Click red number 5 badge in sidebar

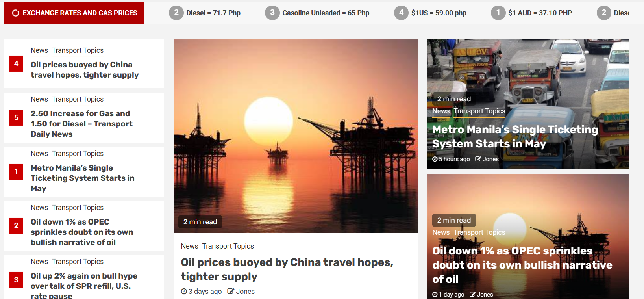tap(16, 117)
